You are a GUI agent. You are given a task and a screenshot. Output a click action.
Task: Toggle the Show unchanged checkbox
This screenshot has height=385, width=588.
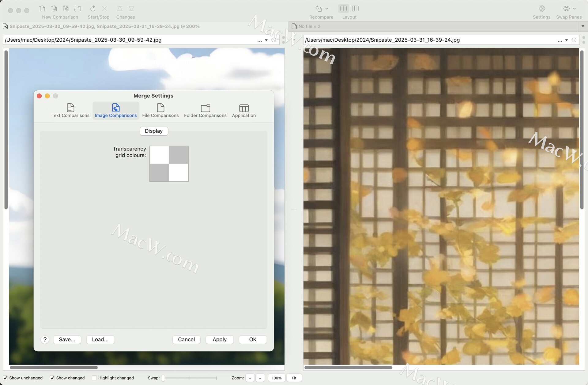click(x=5, y=378)
